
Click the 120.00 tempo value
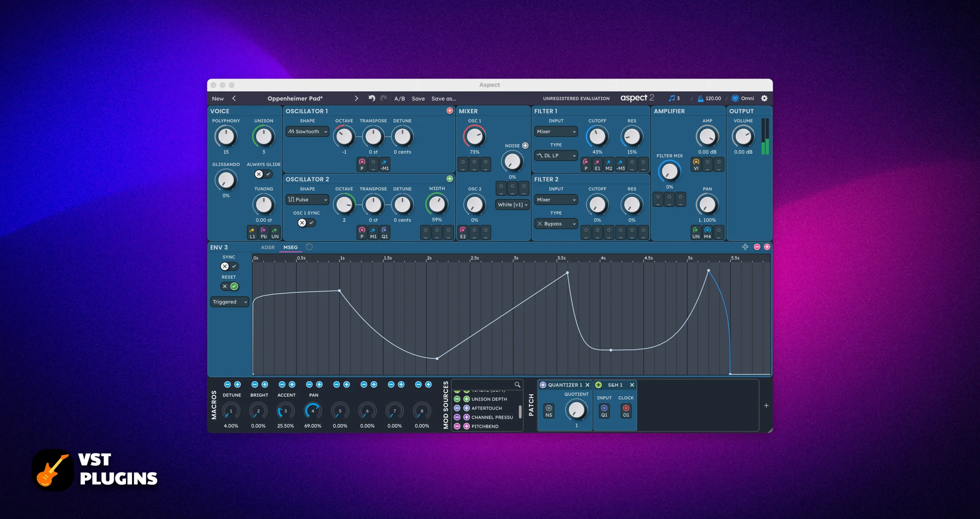[x=713, y=98]
